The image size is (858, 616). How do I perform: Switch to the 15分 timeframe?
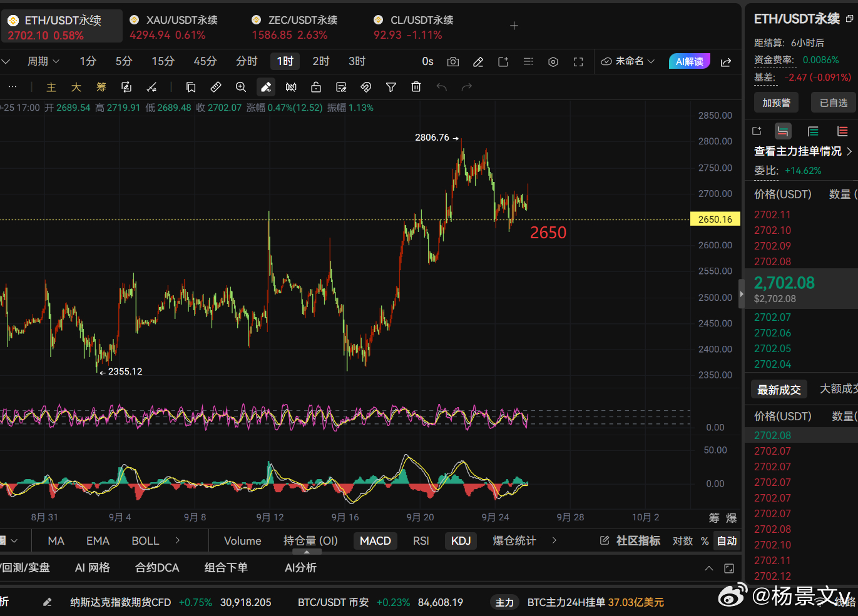pyautogui.click(x=163, y=61)
